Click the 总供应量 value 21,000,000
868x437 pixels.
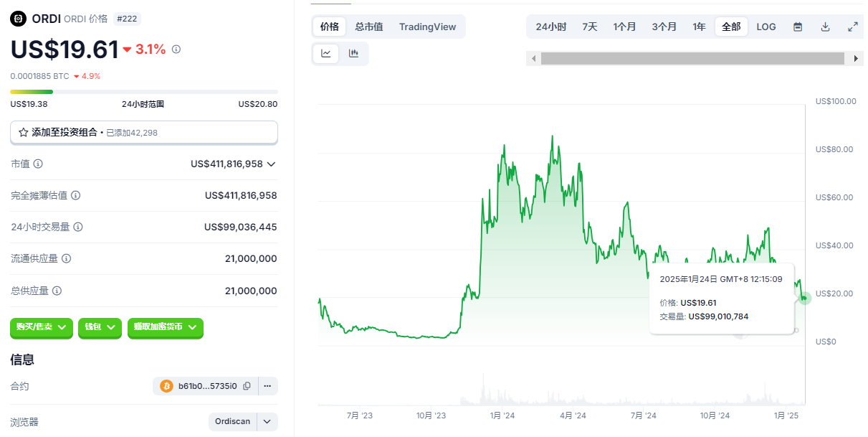click(251, 291)
